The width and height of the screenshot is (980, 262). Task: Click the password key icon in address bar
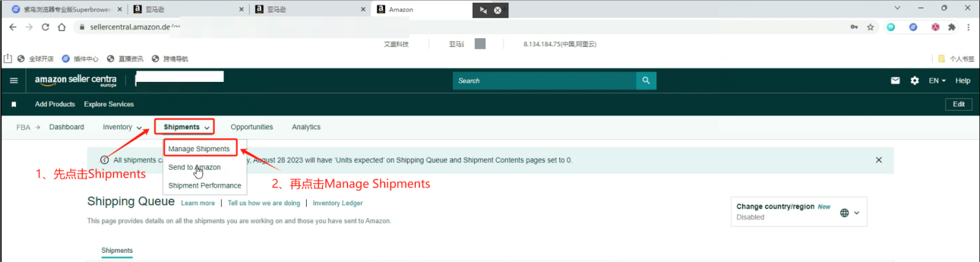854,27
